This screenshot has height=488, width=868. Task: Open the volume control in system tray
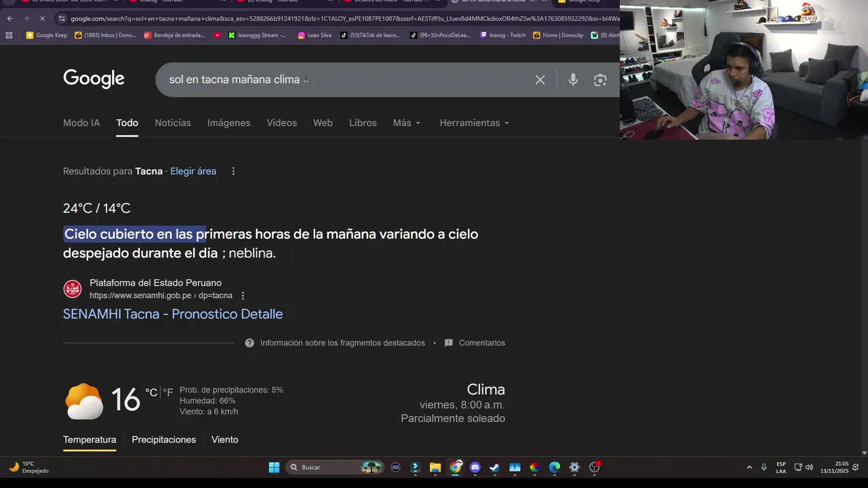(x=809, y=467)
